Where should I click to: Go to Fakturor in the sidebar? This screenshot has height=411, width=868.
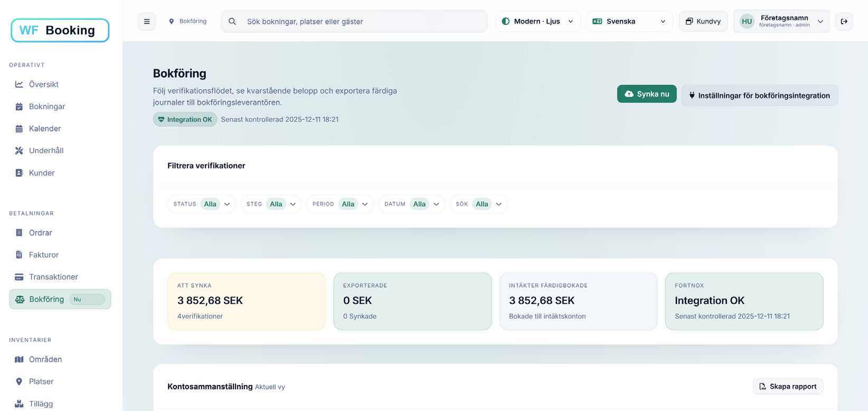44,255
